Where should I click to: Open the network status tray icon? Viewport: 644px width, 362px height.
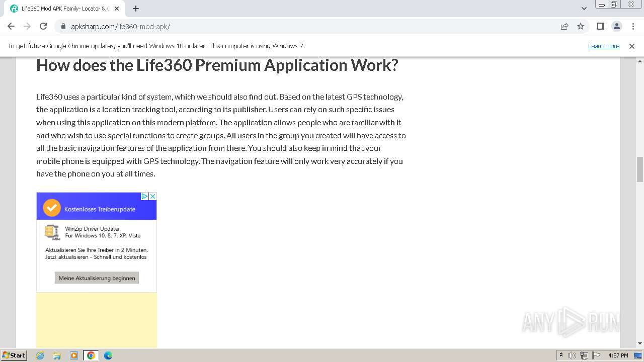coord(584,355)
